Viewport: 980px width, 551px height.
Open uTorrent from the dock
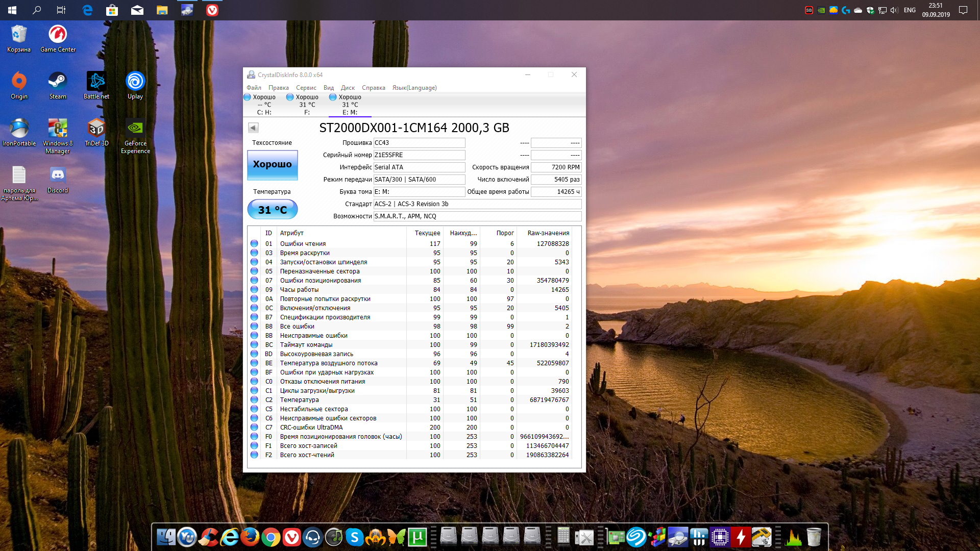coord(417,537)
